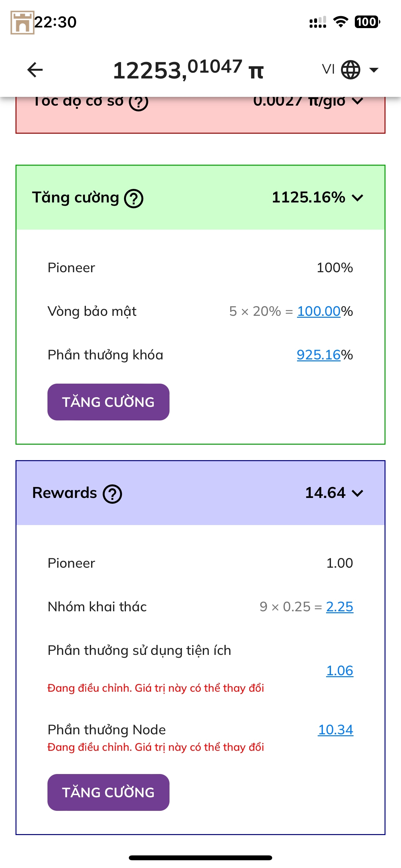The image size is (401, 868).
Task: Collapse the Rewards 14.64 chevron
Action: [x=357, y=493]
